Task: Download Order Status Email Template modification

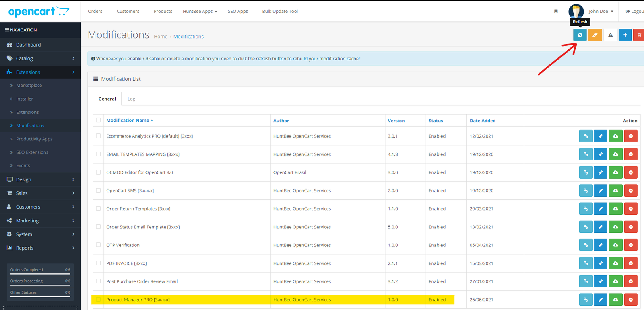Action: click(x=615, y=227)
